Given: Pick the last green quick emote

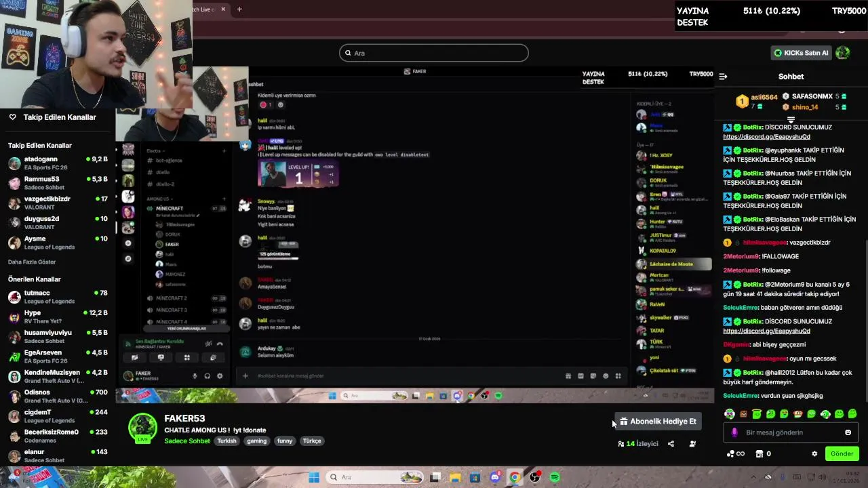Looking at the screenshot, I should [x=852, y=413].
